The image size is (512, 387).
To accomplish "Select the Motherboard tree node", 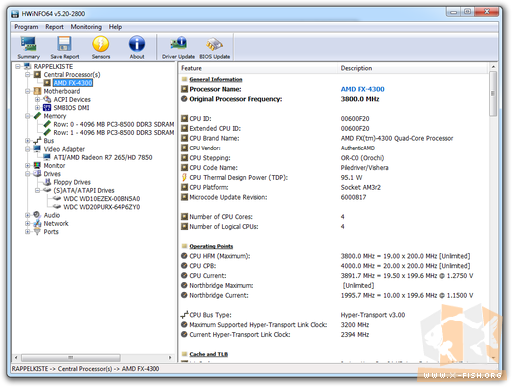I will coord(62,91).
